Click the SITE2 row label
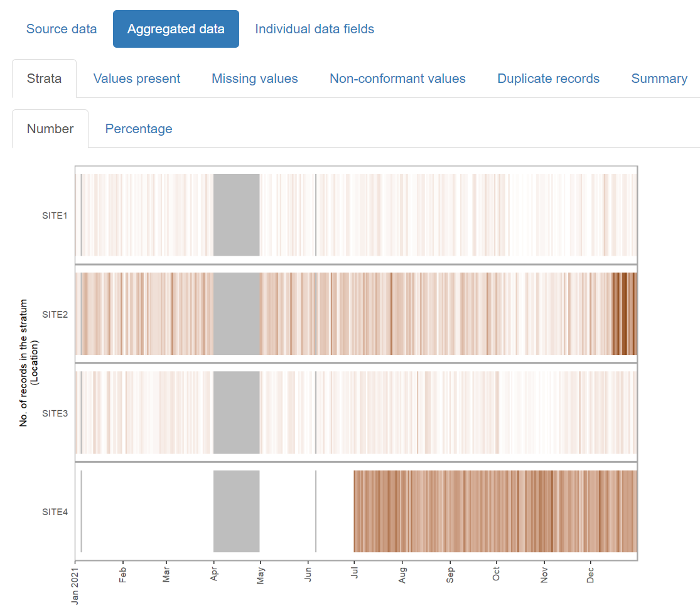This screenshot has width=700, height=615. pos(55,314)
